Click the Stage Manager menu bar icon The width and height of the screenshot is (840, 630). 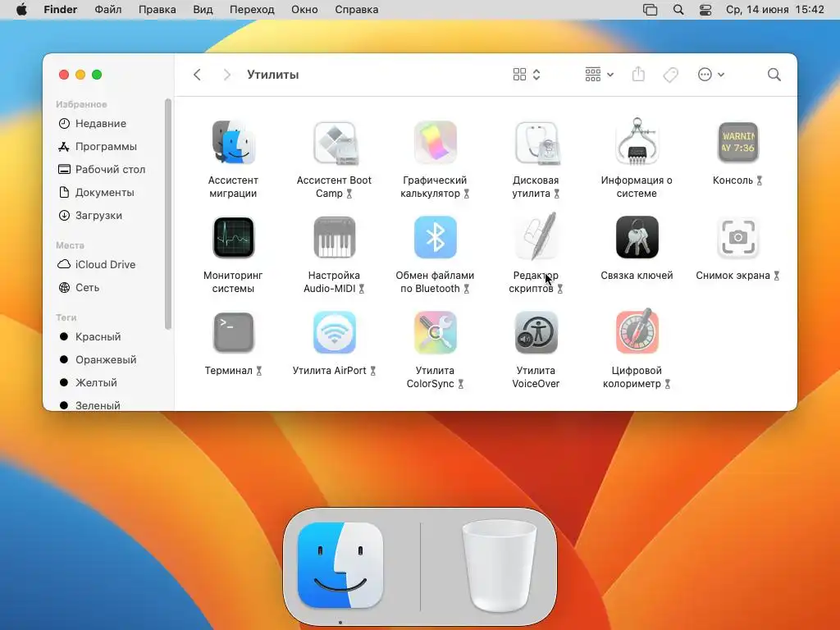pos(650,10)
